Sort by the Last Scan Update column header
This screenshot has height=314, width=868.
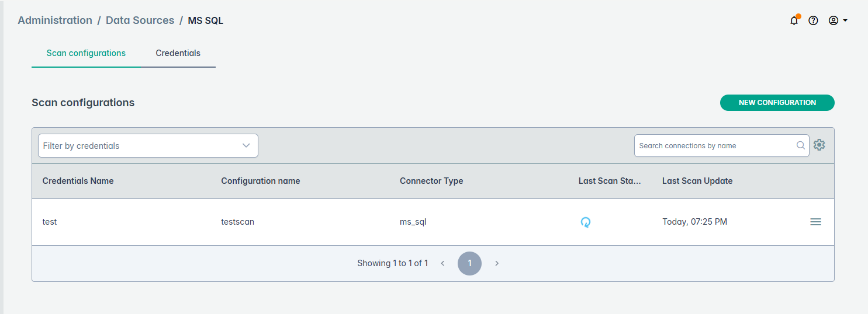(697, 181)
